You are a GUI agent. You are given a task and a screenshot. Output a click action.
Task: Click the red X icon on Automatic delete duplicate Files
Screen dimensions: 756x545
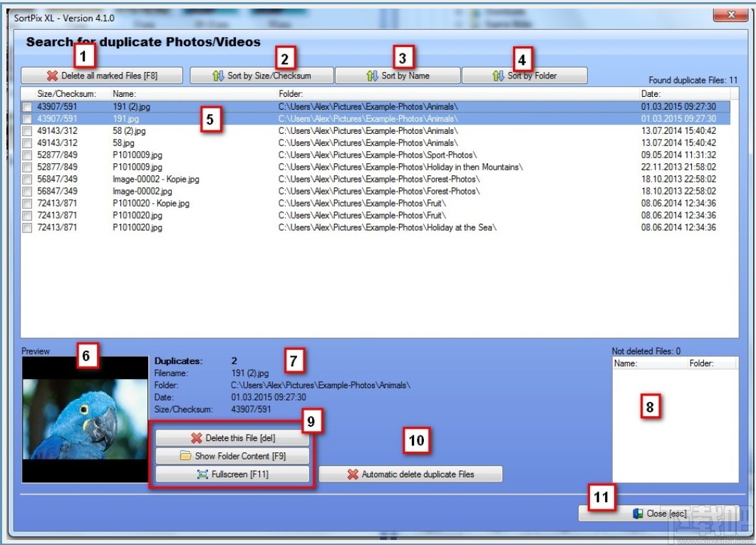coord(353,474)
